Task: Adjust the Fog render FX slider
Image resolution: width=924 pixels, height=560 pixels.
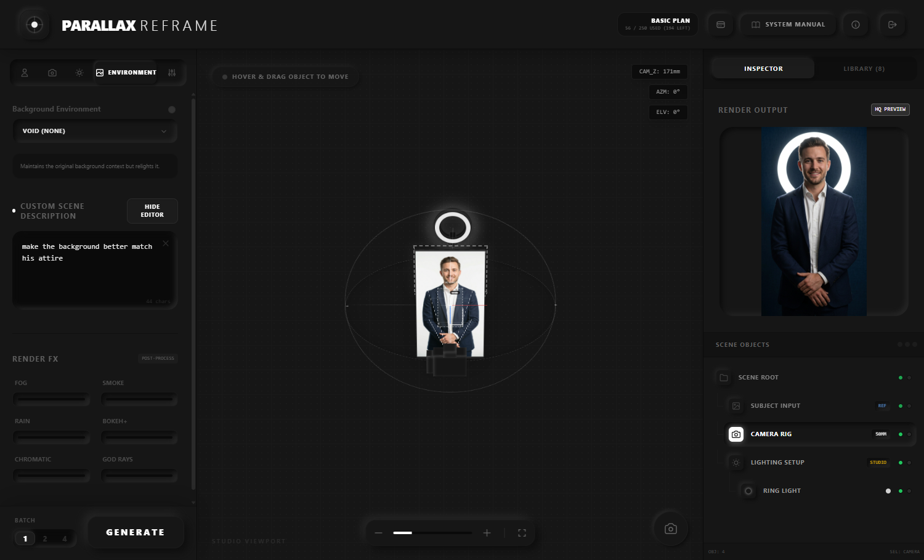Action: tap(51, 399)
